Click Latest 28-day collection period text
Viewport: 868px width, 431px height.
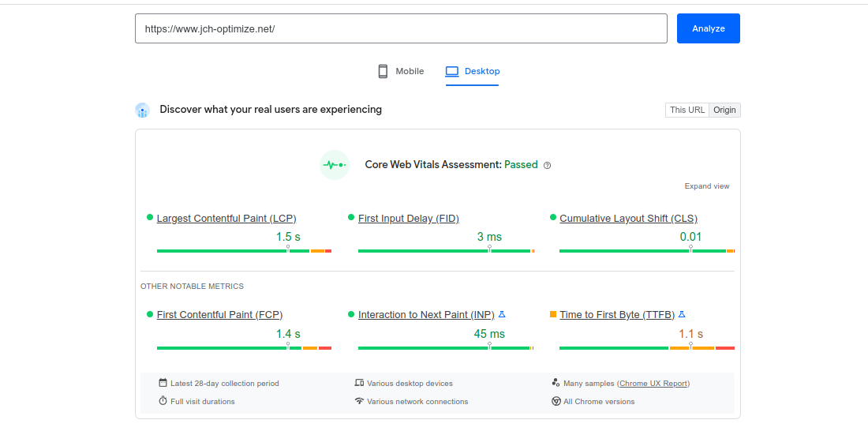click(225, 384)
